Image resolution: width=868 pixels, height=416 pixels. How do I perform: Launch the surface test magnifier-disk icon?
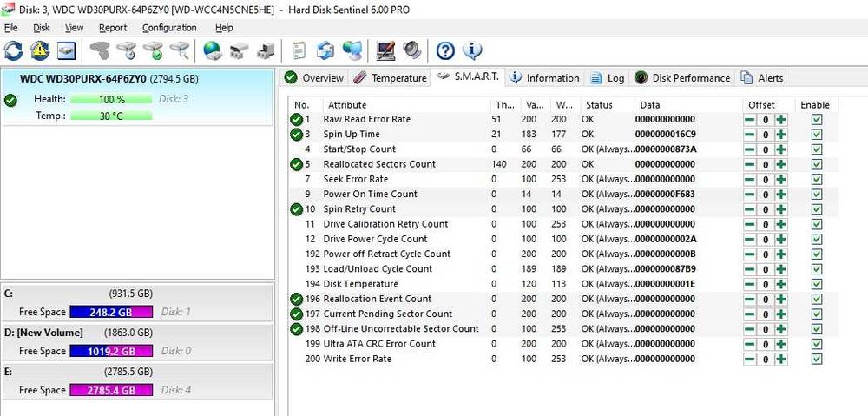pyautogui.click(x=180, y=50)
